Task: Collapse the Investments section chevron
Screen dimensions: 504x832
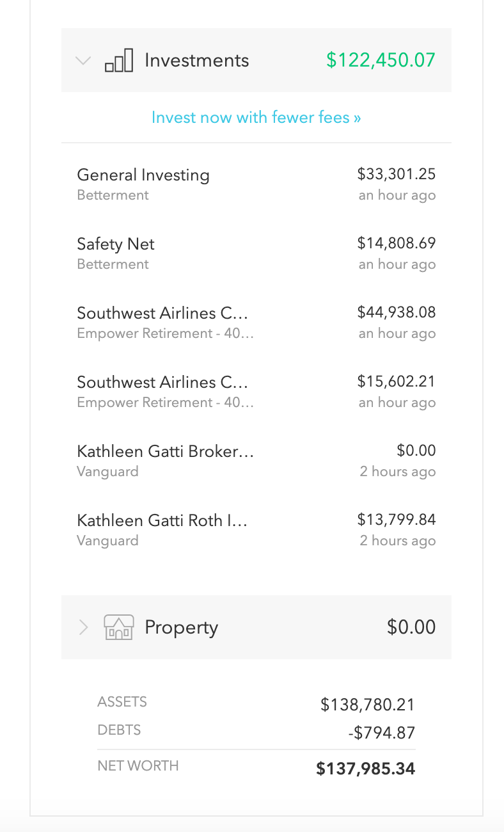Action: click(x=83, y=61)
